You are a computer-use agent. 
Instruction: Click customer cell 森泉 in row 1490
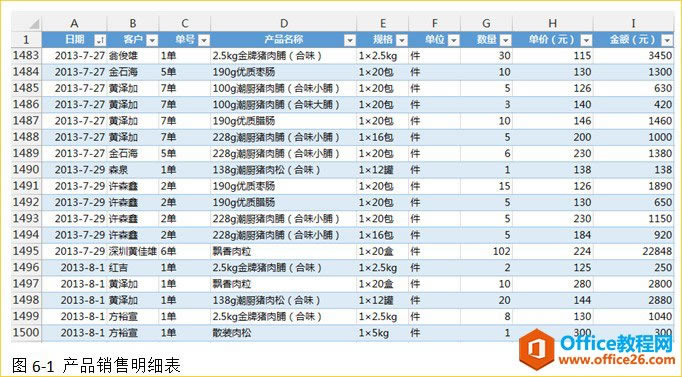click(133, 170)
